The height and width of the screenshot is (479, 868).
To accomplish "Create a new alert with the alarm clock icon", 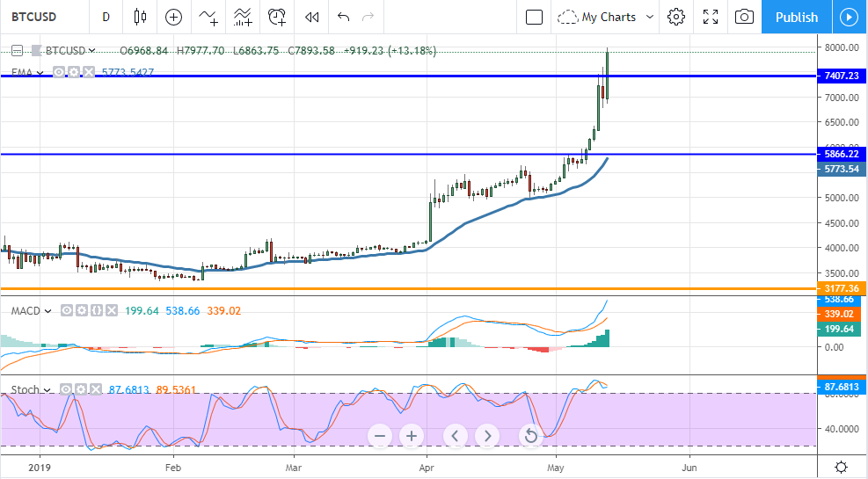I will (x=277, y=18).
